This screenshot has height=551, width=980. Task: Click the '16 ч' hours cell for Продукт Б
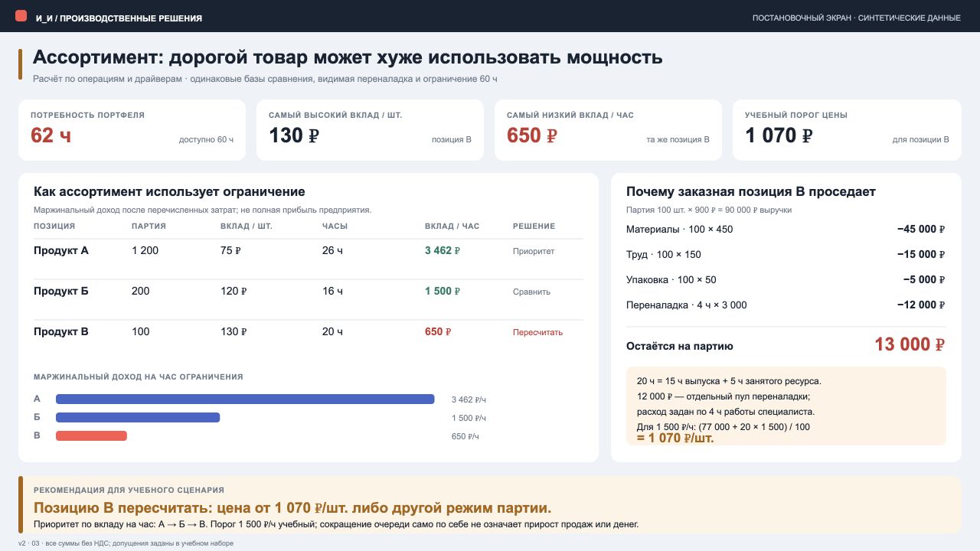pos(332,291)
